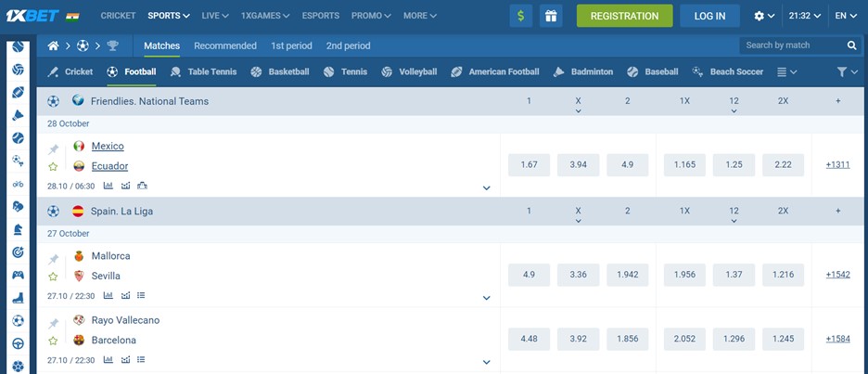Switch to the 2nd period tab
Viewport: 868px width, 374px height.
pos(348,46)
